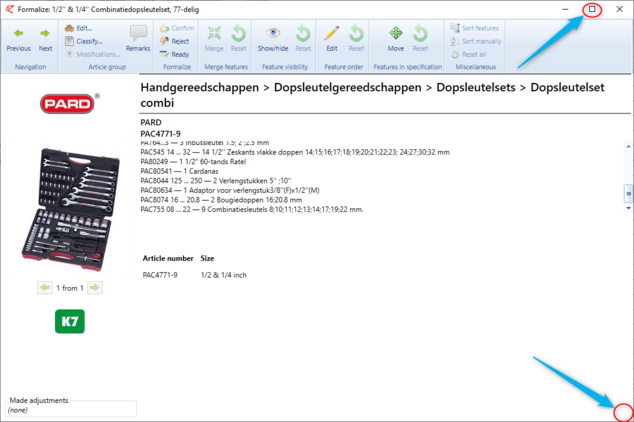Confirm the formalization
The height and width of the screenshot is (422, 634).
point(177,28)
